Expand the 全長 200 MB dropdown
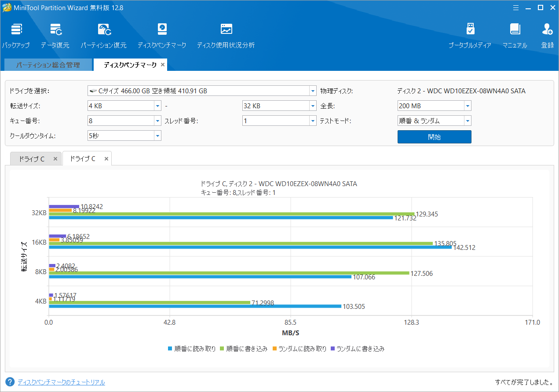The image size is (559, 392). pyautogui.click(x=468, y=106)
